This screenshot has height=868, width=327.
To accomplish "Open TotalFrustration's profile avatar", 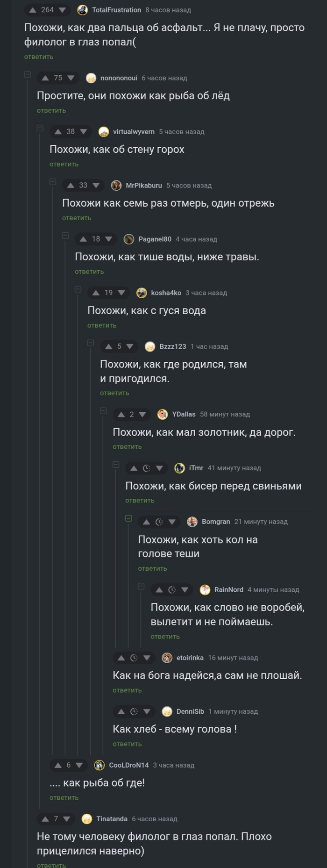I will click(82, 10).
